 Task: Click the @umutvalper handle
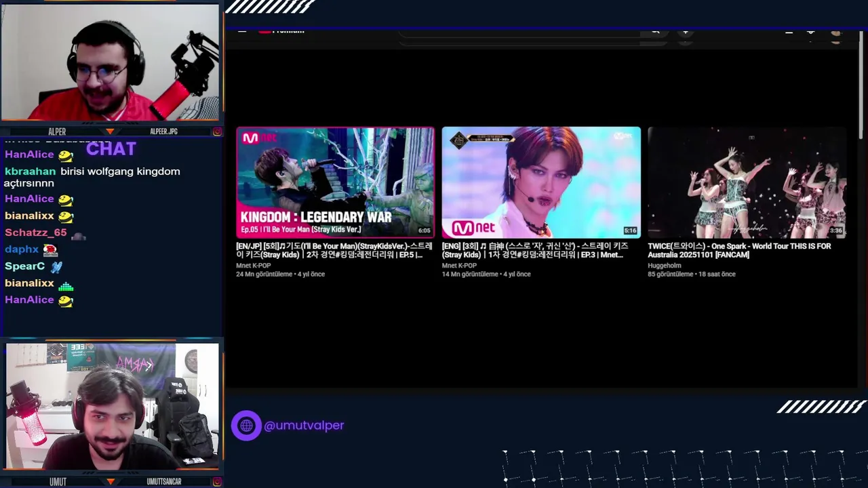[304, 426]
